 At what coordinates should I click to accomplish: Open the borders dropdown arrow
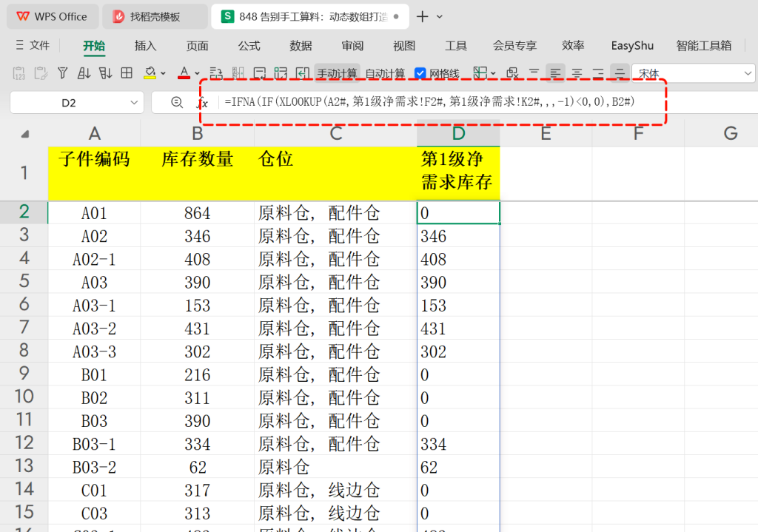point(493,73)
